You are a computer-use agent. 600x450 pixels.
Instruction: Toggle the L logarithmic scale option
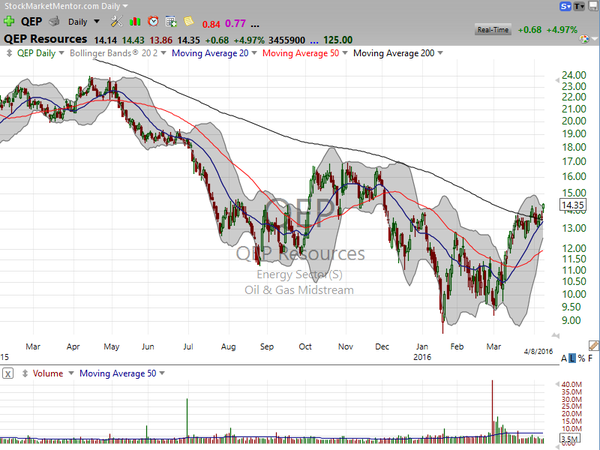tap(572, 359)
